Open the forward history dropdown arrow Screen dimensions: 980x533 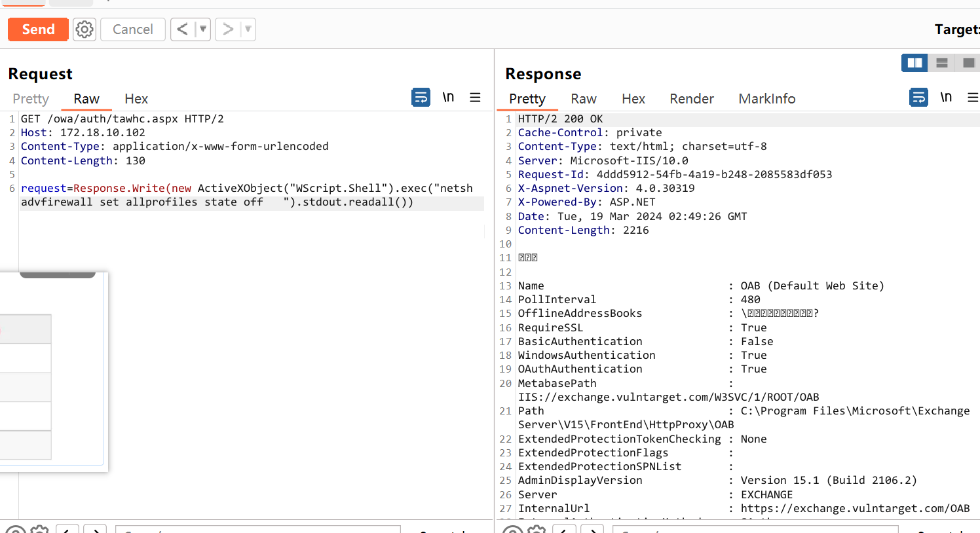pyautogui.click(x=248, y=29)
